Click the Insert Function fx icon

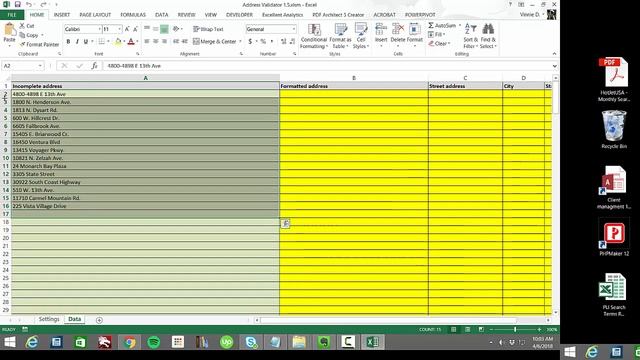coord(94,66)
